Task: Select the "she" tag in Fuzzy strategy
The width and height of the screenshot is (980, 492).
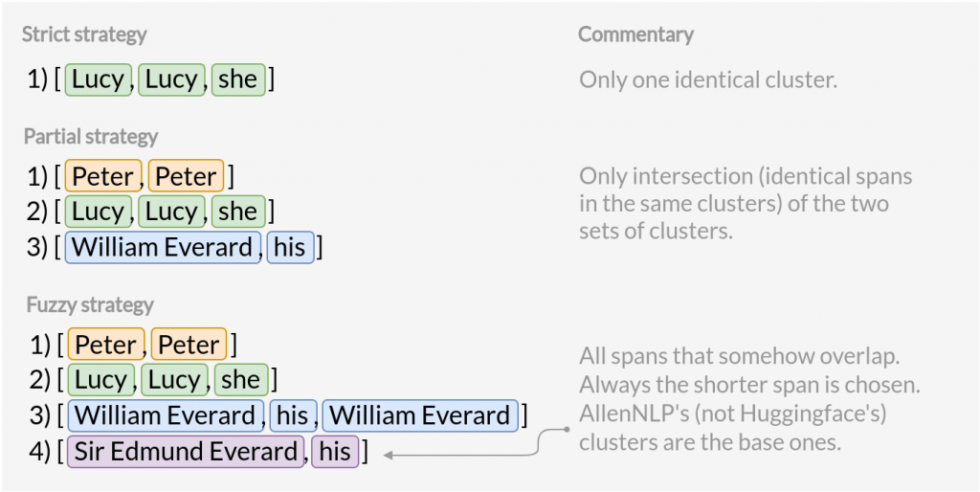Action: pyautogui.click(x=239, y=380)
